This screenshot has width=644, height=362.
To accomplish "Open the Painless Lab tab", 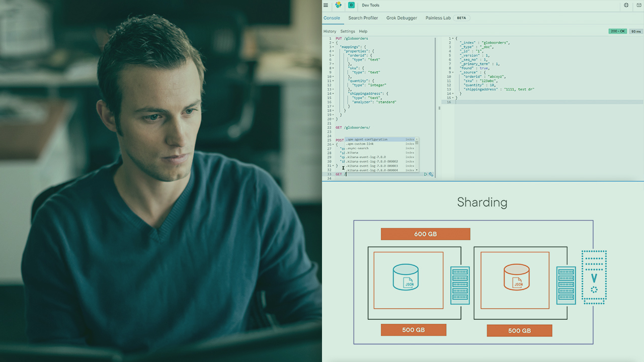I will click(x=438, y=18).
